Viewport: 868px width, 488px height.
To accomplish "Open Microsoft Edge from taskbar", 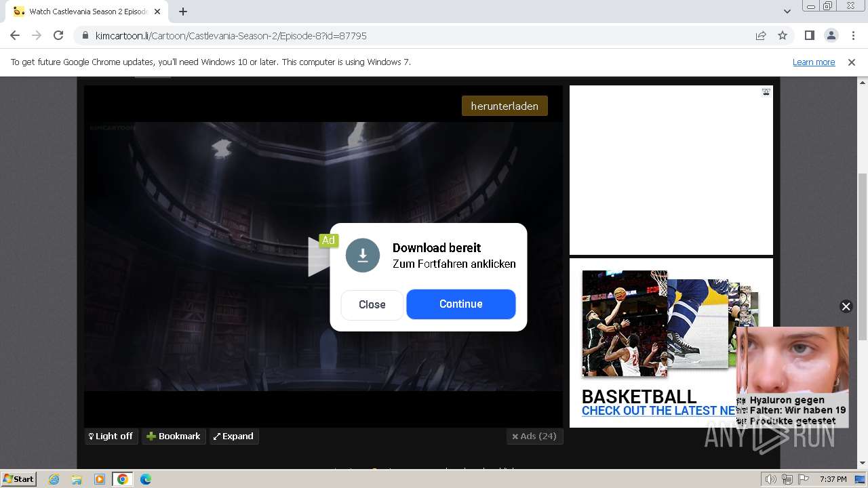I will (x=145, y=479).
